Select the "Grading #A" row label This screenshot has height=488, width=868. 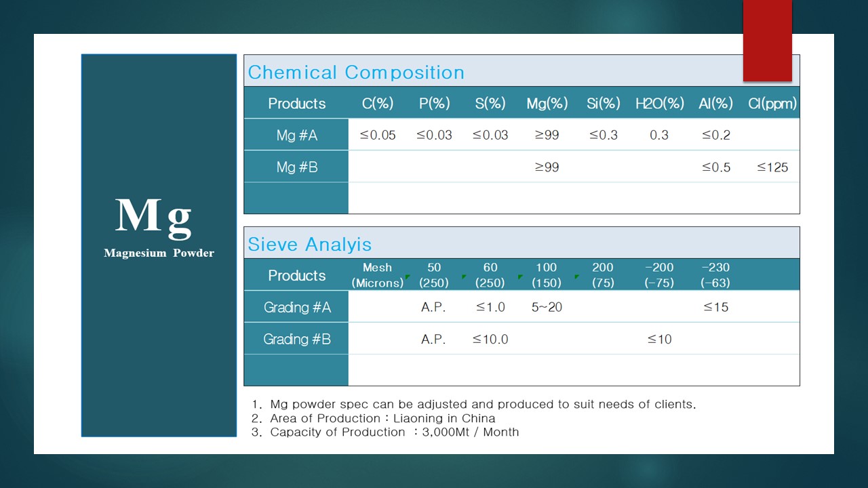297,307
